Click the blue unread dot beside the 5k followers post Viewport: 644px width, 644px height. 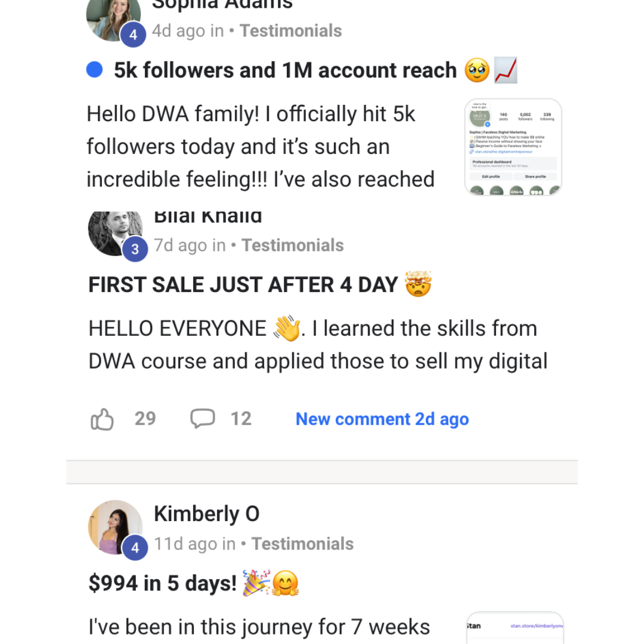coord(94,70)
